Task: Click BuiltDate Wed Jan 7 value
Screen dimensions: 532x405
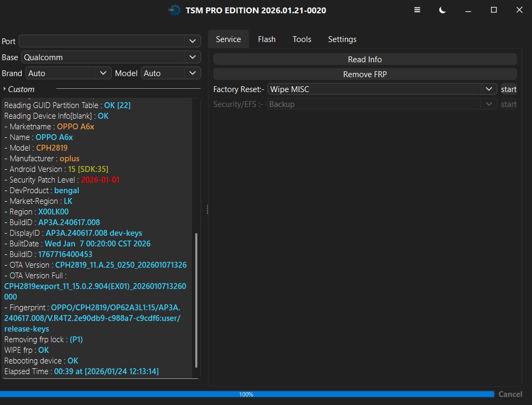Action: pos(98,243)
